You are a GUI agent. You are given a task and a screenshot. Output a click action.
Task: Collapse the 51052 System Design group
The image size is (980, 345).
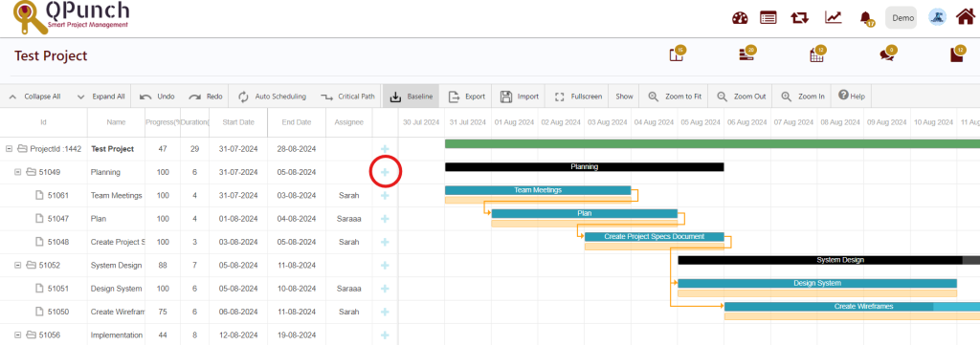click(18, 265)
